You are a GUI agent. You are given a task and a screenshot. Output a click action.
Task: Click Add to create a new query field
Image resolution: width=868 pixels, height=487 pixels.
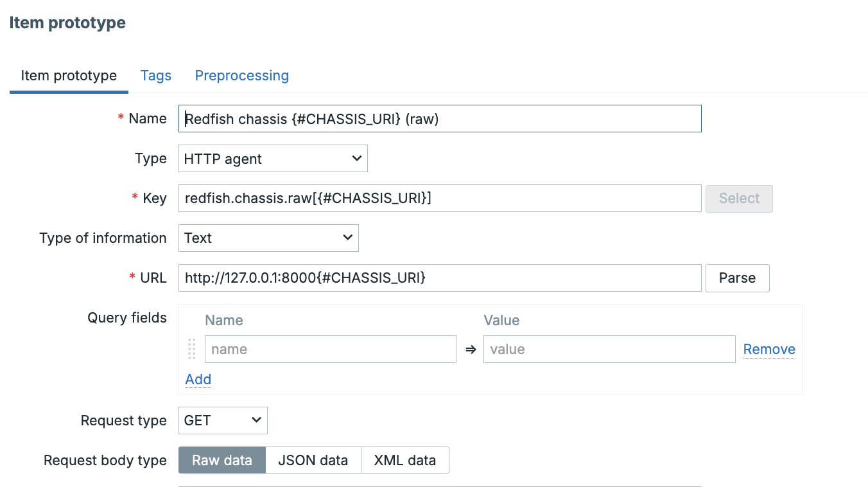point(198,380)
